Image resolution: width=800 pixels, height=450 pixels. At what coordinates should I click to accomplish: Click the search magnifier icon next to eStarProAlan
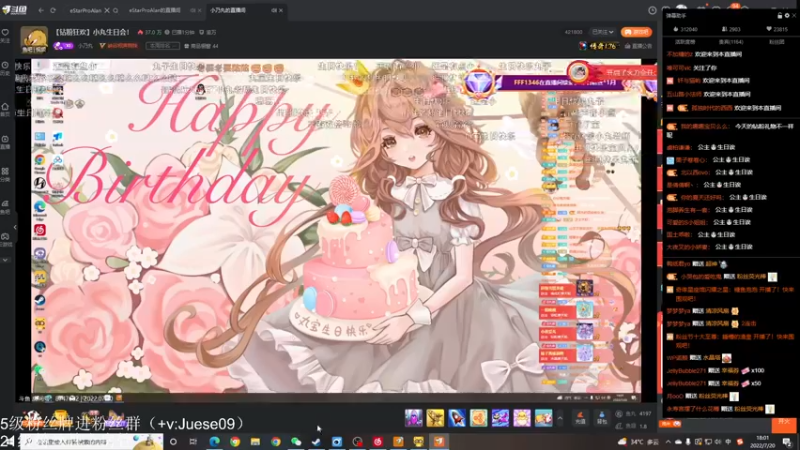(116, 10)
